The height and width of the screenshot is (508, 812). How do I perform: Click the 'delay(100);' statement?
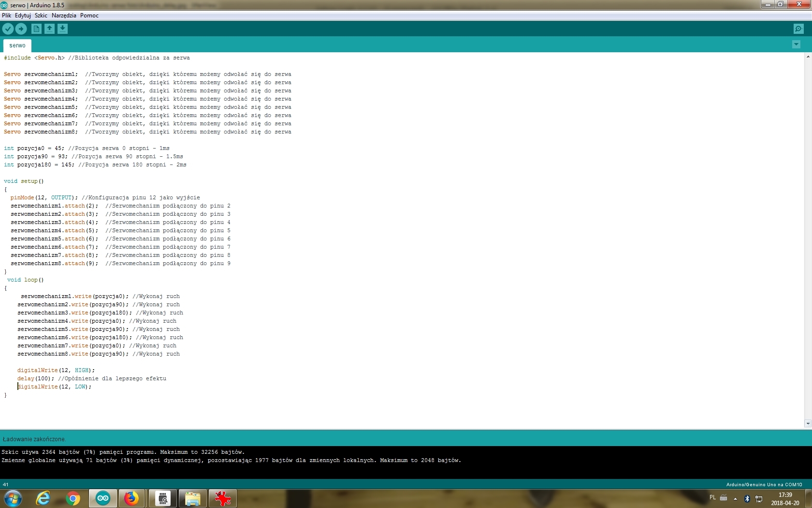pos(36,379)
